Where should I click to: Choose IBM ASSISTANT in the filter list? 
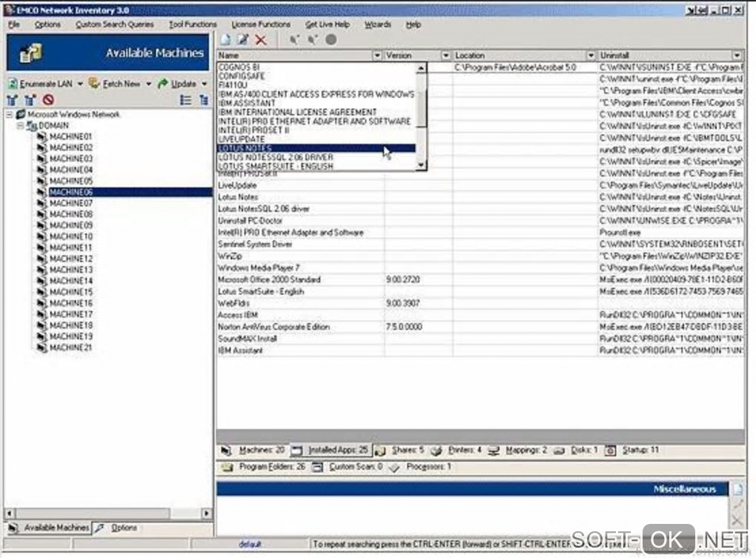coord(316,103)
